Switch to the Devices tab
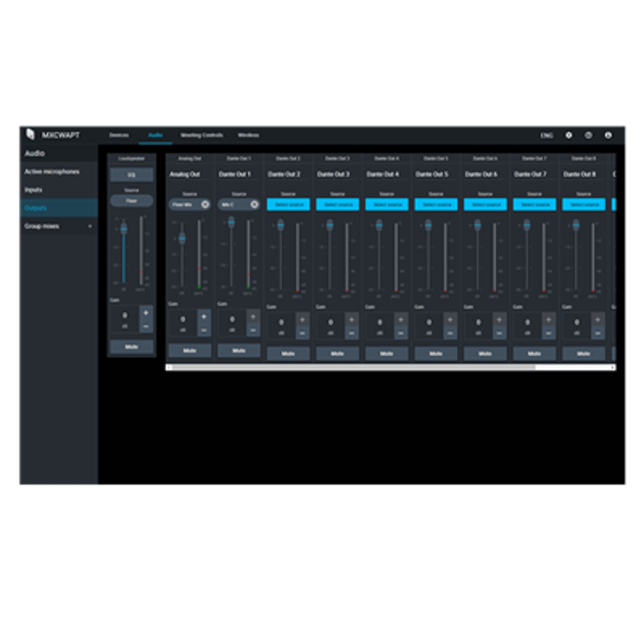 tap(119, 135)
